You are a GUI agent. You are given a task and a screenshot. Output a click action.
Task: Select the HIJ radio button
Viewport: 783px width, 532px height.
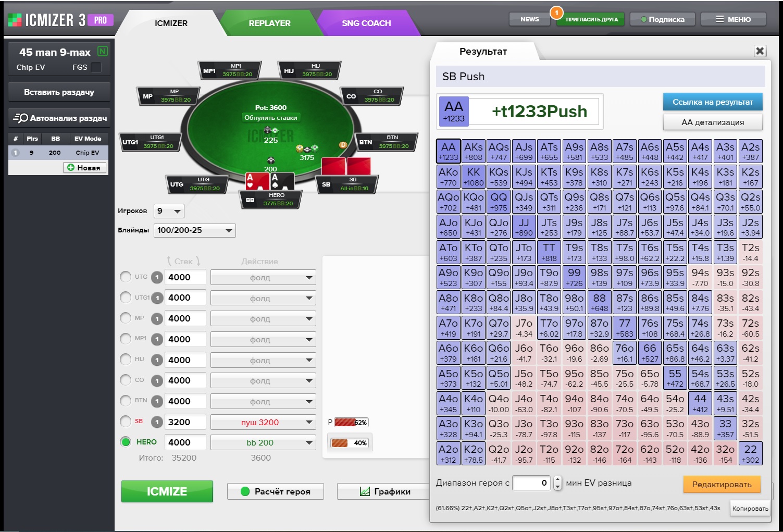(126, 359)
